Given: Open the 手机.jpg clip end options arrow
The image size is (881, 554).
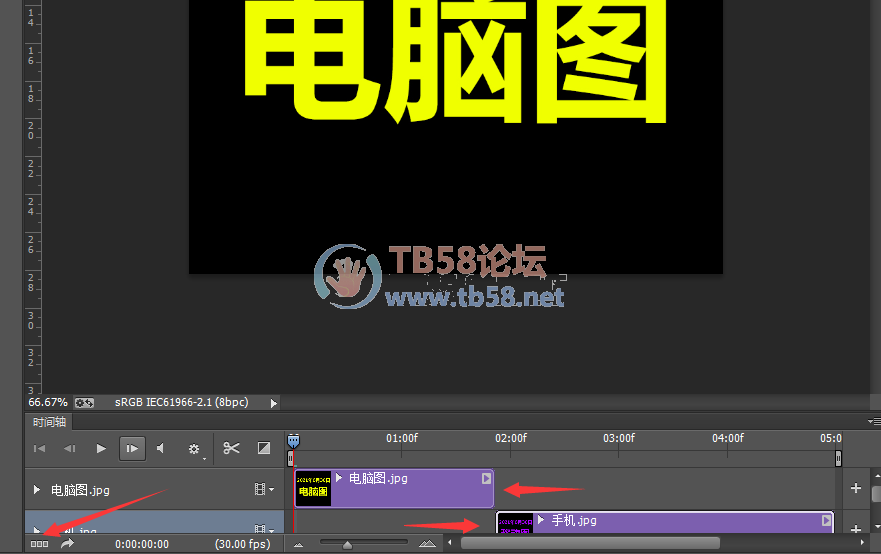Looking at the screenshot, I should coord(826,520).
